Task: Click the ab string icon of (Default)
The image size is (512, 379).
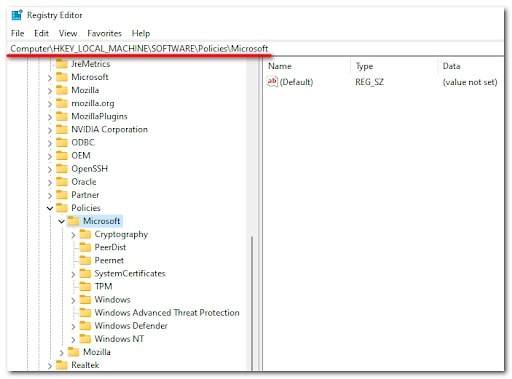Action: [x=272, y=81]
